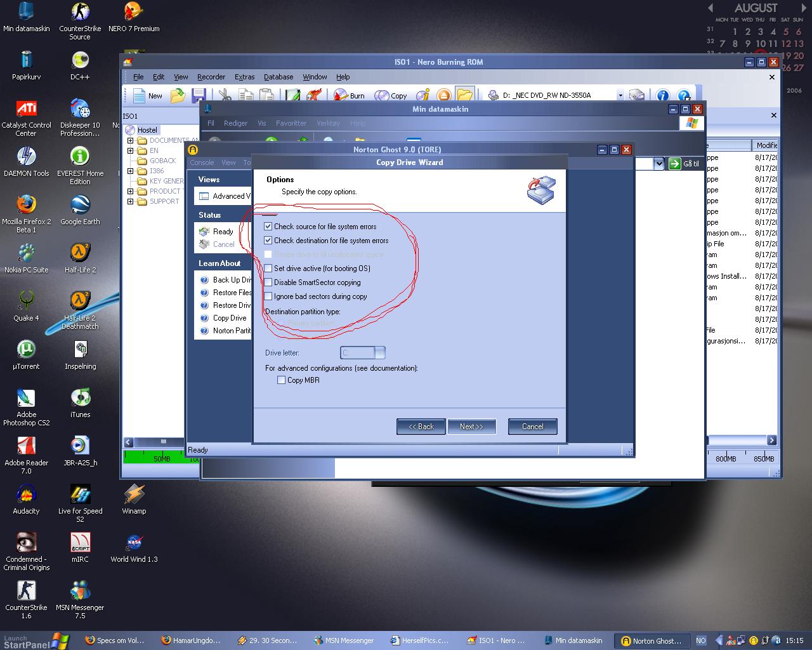This screenshot has height=650, width=812.
Task: Click the Nero info icon
Action: (662, 96)
